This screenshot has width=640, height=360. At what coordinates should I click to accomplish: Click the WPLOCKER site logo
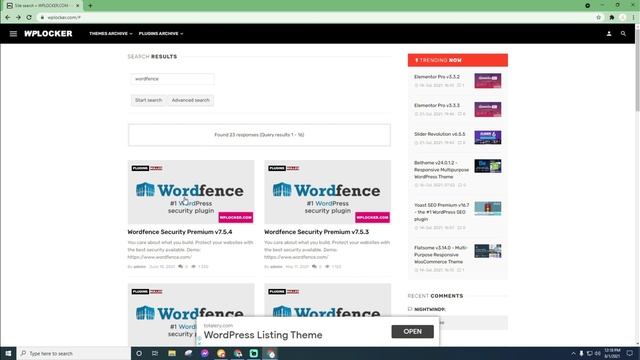point(48,34)
